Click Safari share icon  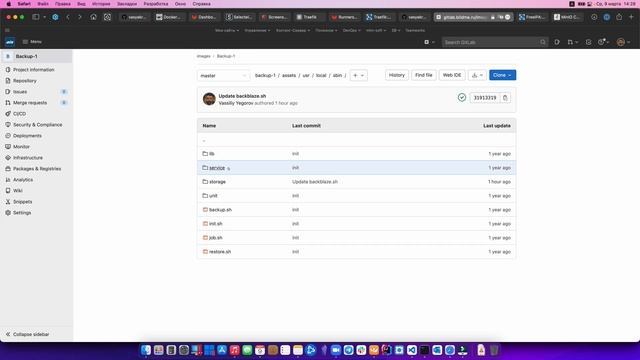pos(619,17)
